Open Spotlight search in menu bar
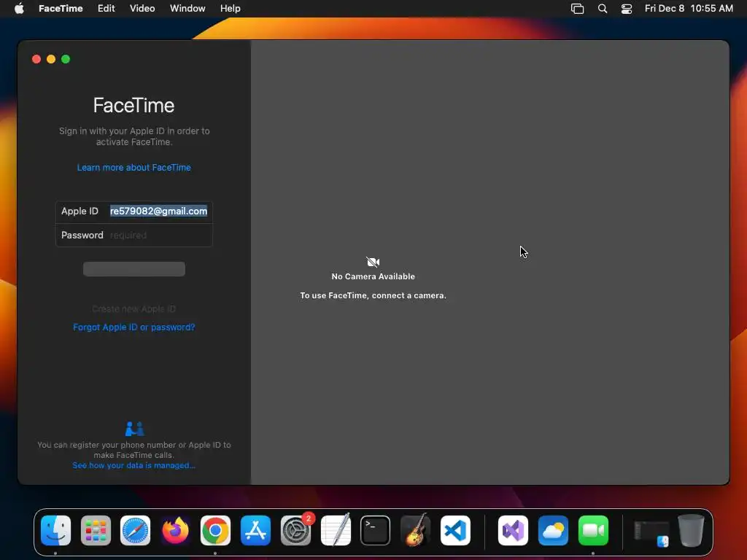This screenshot has height=560, width=747. (x=602, y=9)
